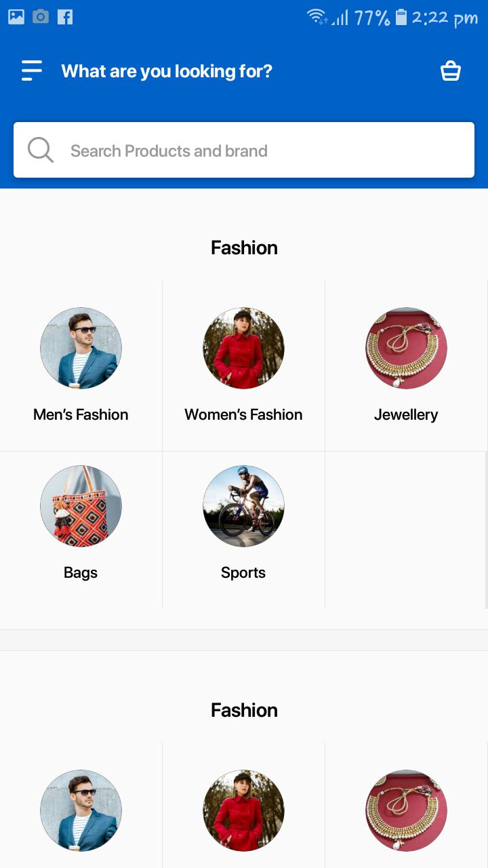
Task: Select the Bags category image
Action: click(81, 506)
